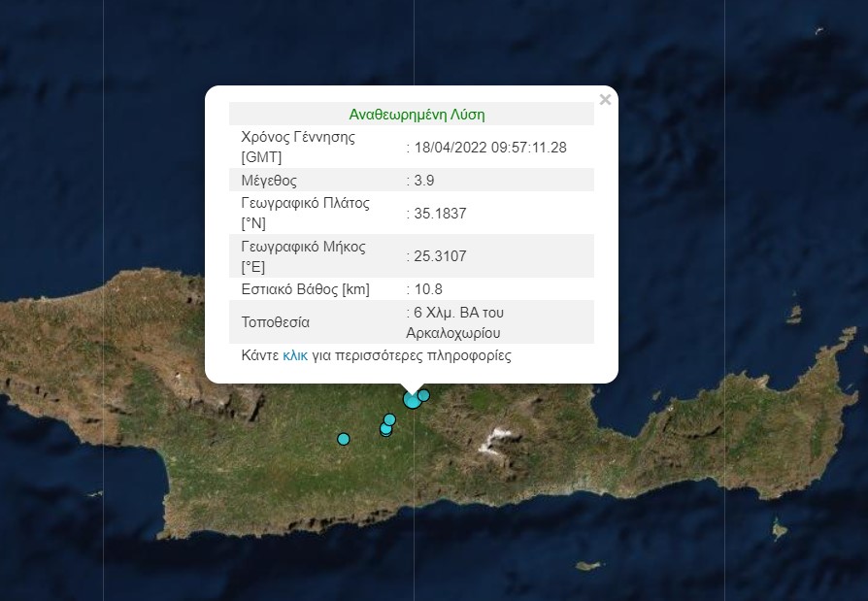Click the Χρόνος Γέννησης [GMT] label
The height and width of the screenshot is (601, 868).
point(298,147)
